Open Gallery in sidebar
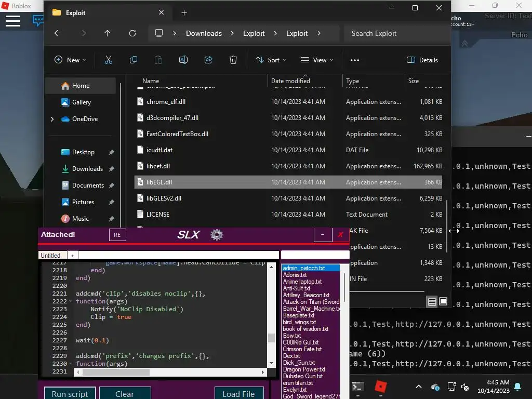 click(x=81, y=102)
